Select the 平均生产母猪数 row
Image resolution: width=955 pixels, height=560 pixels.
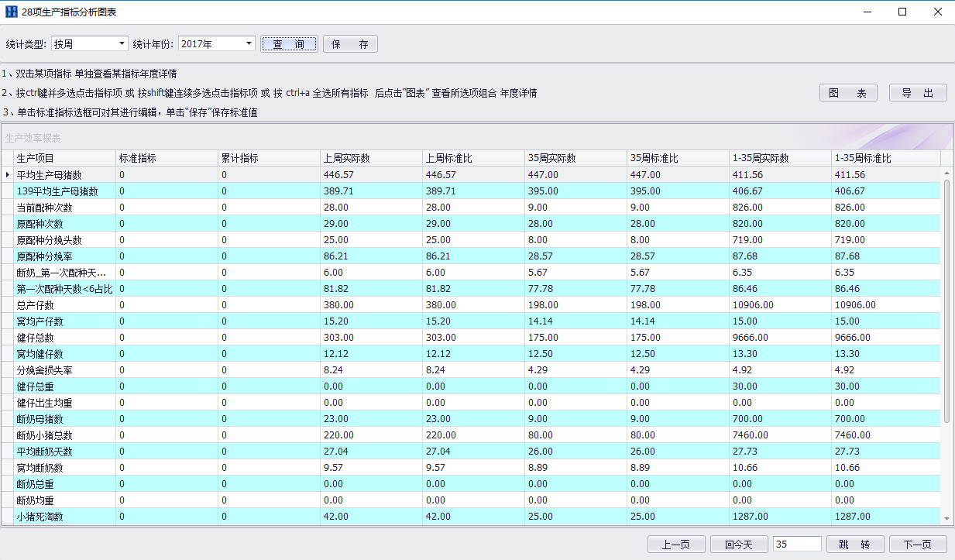point(65,175)
